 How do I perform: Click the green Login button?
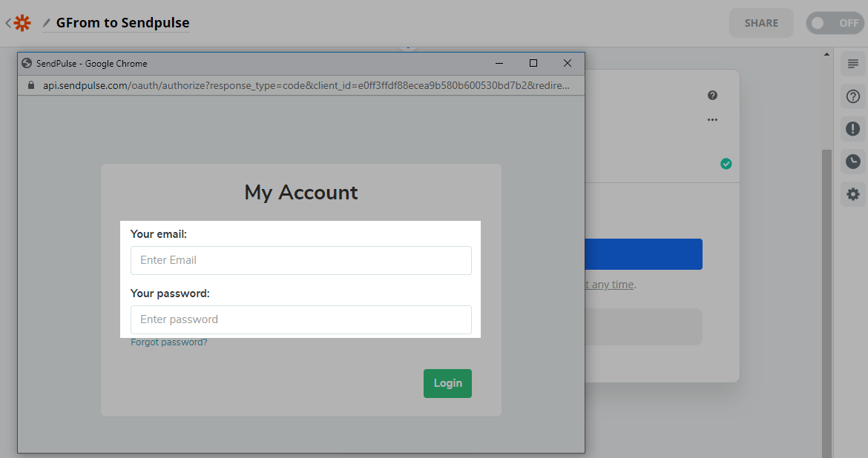coord(447,383)
